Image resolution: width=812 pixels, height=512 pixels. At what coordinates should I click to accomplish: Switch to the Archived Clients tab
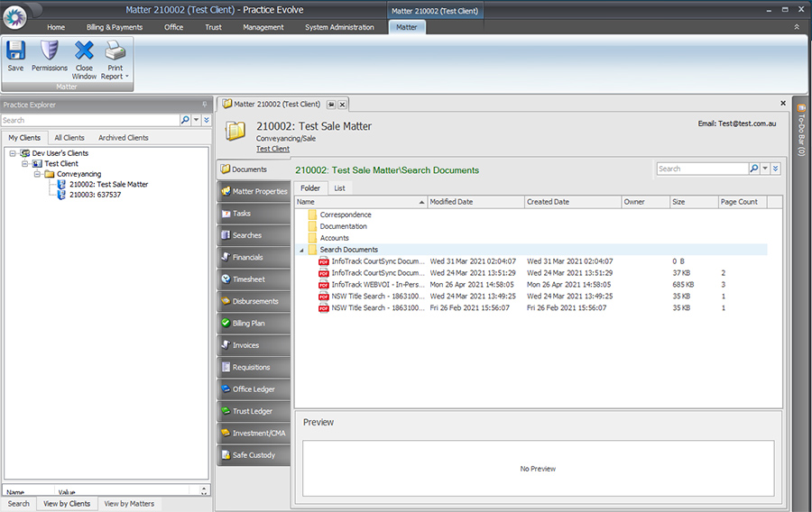click(x=124, y=138)
